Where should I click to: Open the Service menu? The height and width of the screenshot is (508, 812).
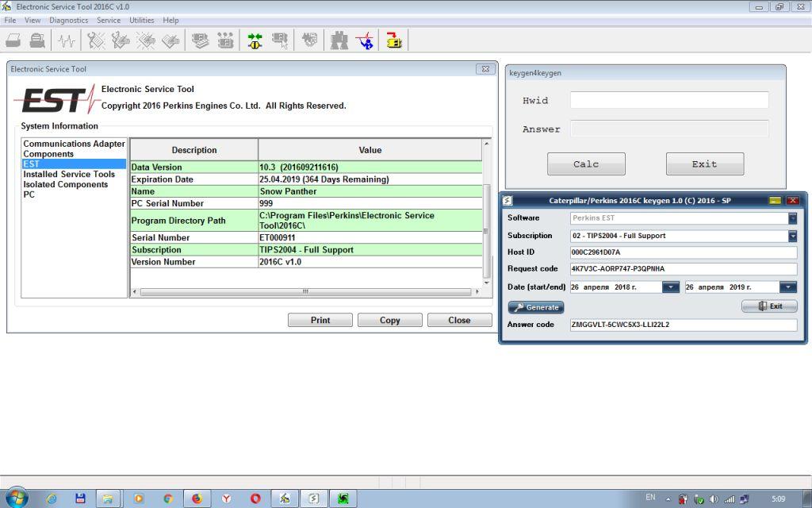[x=108, y=20]
